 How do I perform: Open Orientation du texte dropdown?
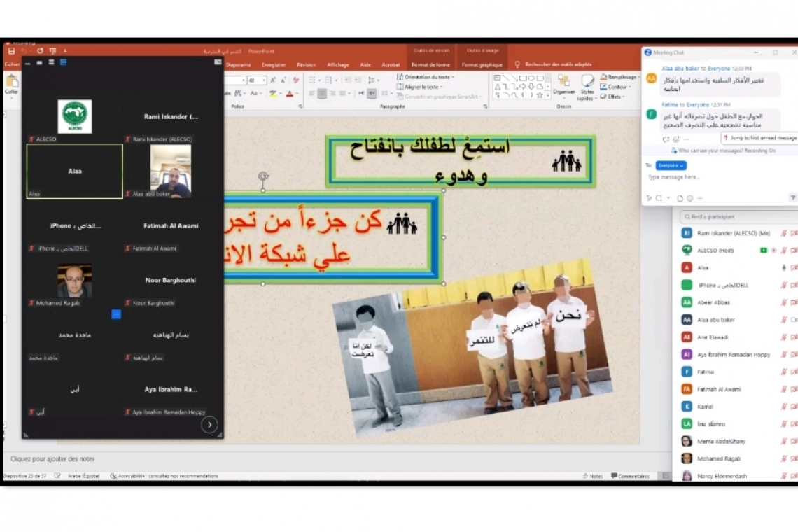point(426,77)
